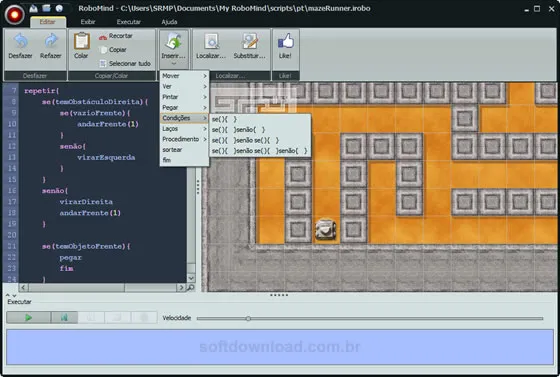This screenshot has width=560, height=377.
Task: Expand panel with the down chevron above Executar
Action: [x=15, y=295]
